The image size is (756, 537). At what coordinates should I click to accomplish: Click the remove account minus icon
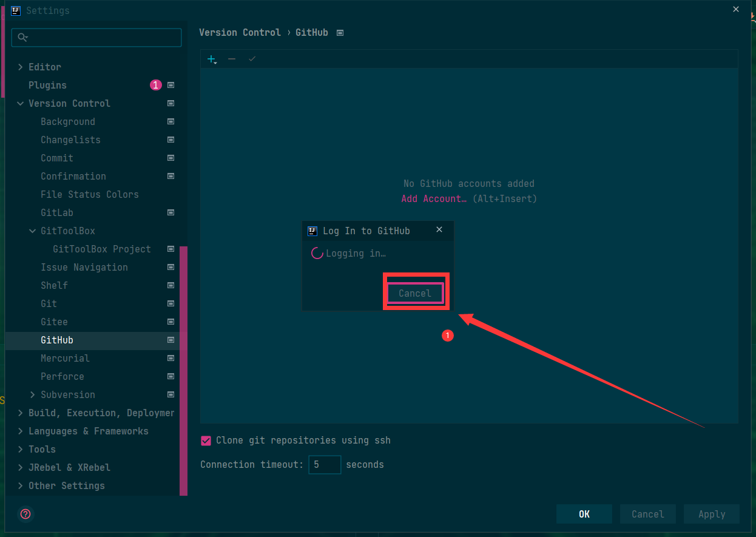click(232, 59)
